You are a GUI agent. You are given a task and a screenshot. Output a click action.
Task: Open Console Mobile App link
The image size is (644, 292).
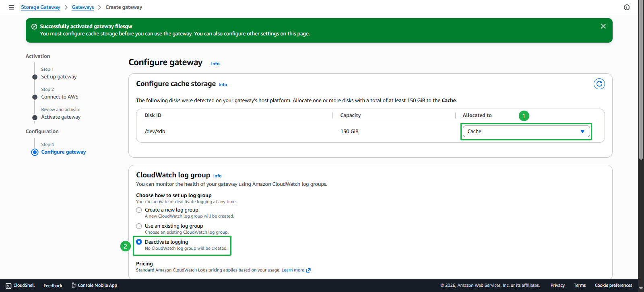[94, 286]
